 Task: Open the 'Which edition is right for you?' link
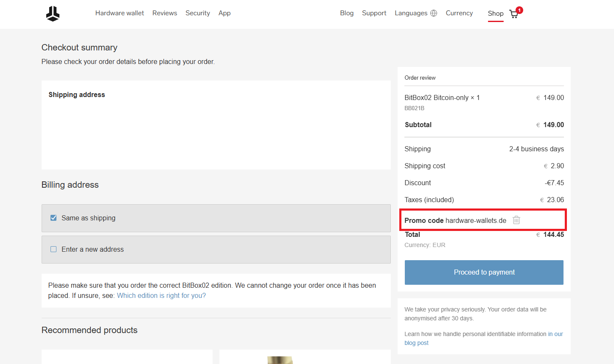click(x=161, y=295)
